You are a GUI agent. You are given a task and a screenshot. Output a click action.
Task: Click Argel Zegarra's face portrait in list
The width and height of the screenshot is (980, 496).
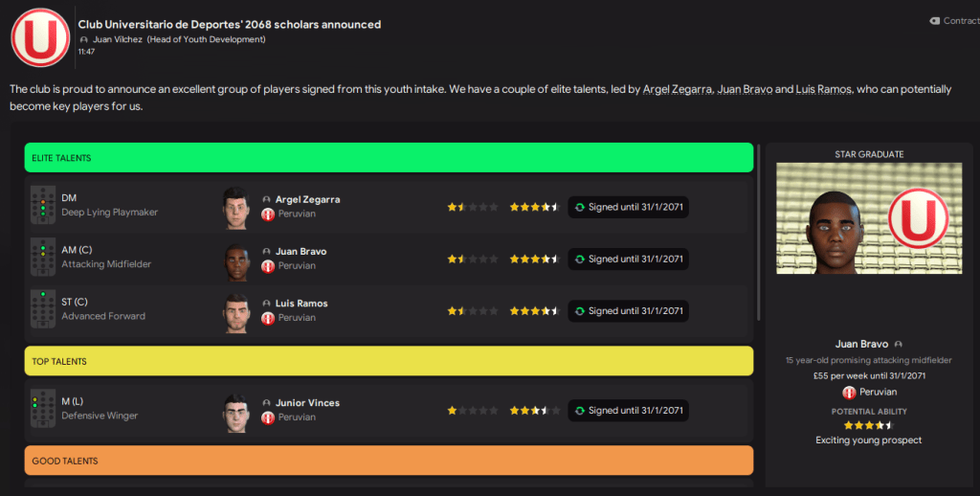235,207
